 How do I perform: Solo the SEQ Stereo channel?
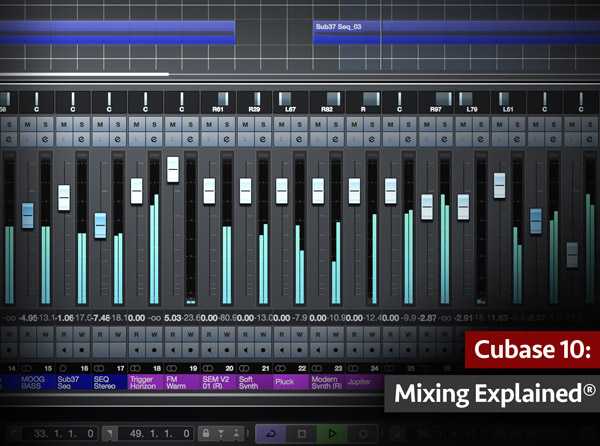pyautogui.click(x=117, y=124)
